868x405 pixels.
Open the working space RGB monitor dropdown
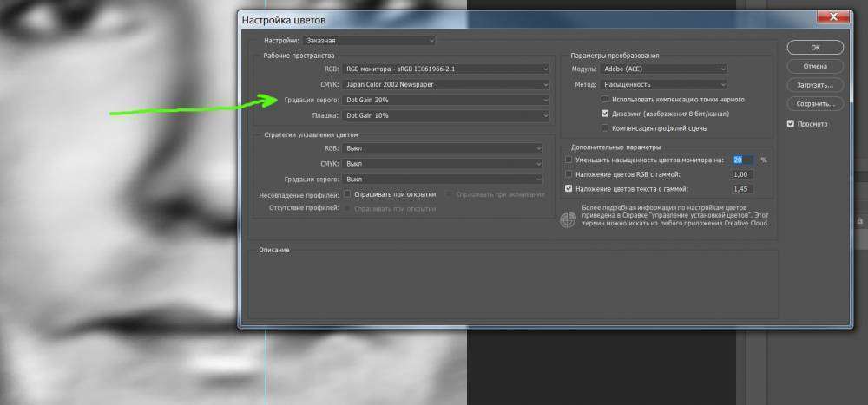coord(447,69)
